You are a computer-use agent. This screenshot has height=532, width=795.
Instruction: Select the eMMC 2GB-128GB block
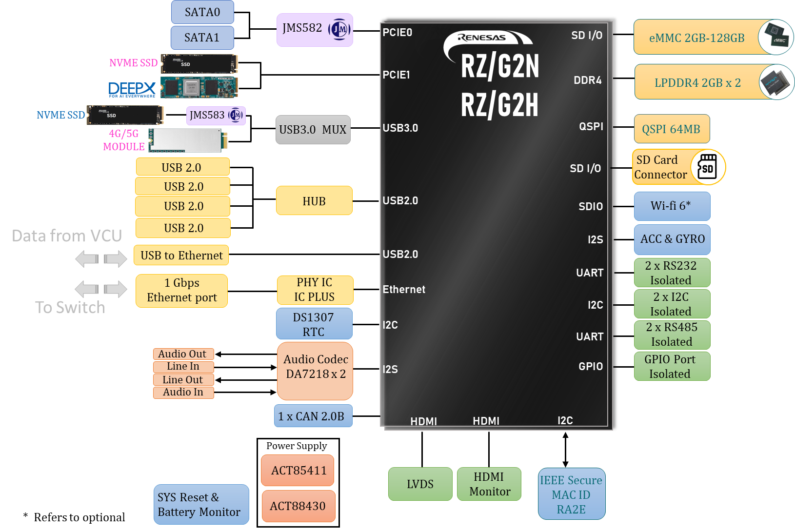tap(714, 37)
